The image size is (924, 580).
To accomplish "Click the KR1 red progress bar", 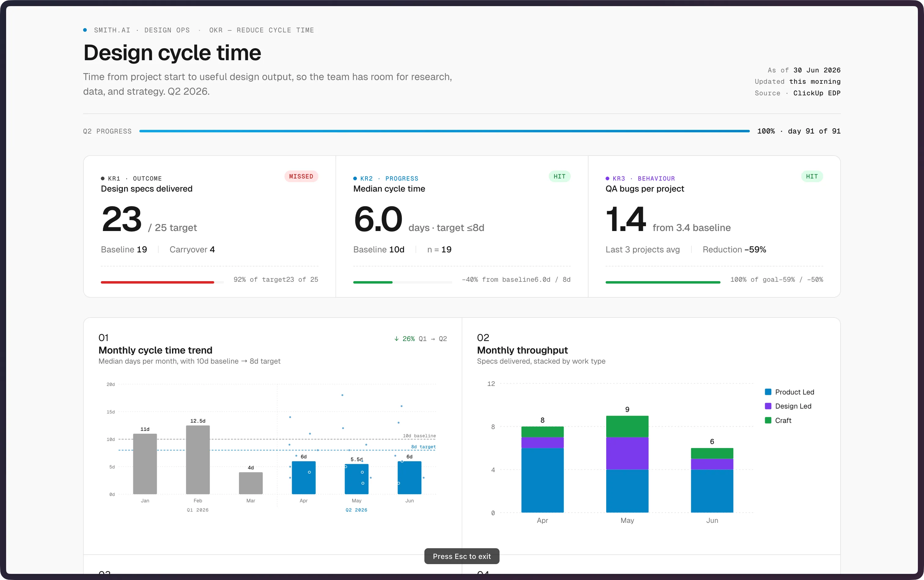I will [157, 282].
